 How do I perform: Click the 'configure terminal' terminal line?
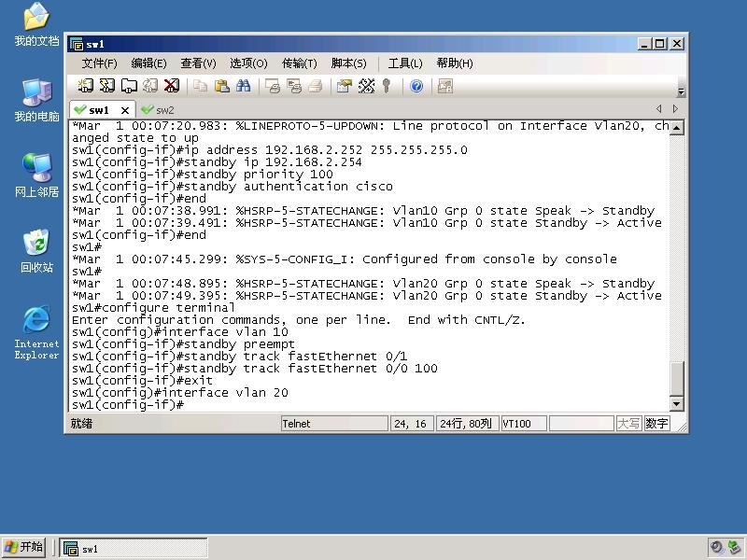coord(153,308)
